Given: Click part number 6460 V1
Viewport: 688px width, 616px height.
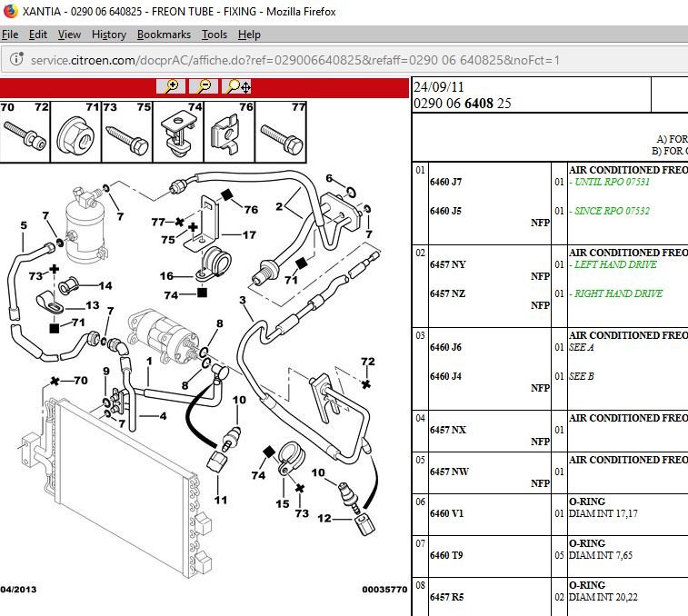Looking at the screenshot, I should click(x=446, y=513).
